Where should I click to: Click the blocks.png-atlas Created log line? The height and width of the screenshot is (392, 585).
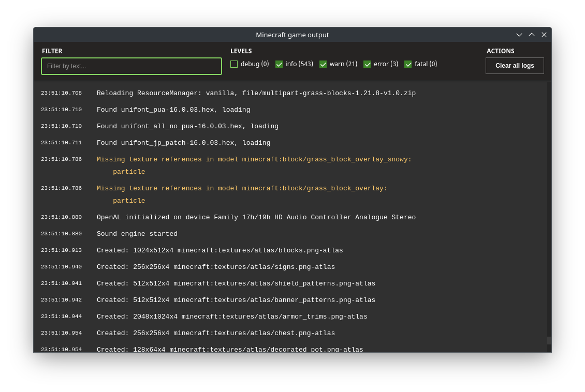click(x=220, y=250)
